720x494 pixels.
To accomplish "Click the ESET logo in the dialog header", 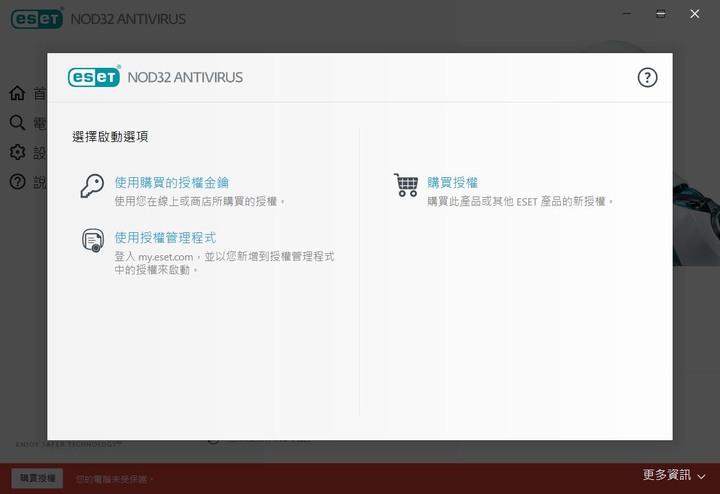I will (94, 77).
